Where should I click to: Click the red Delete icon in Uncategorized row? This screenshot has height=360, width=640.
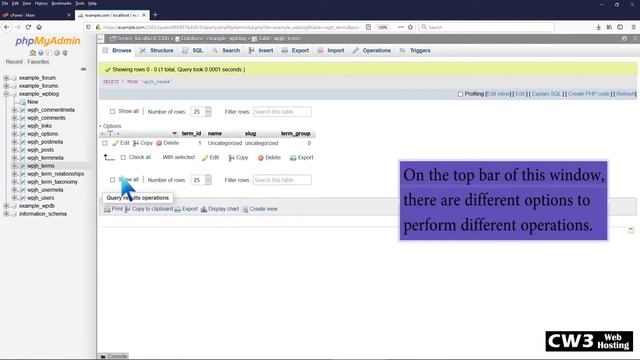coord(159,143)
